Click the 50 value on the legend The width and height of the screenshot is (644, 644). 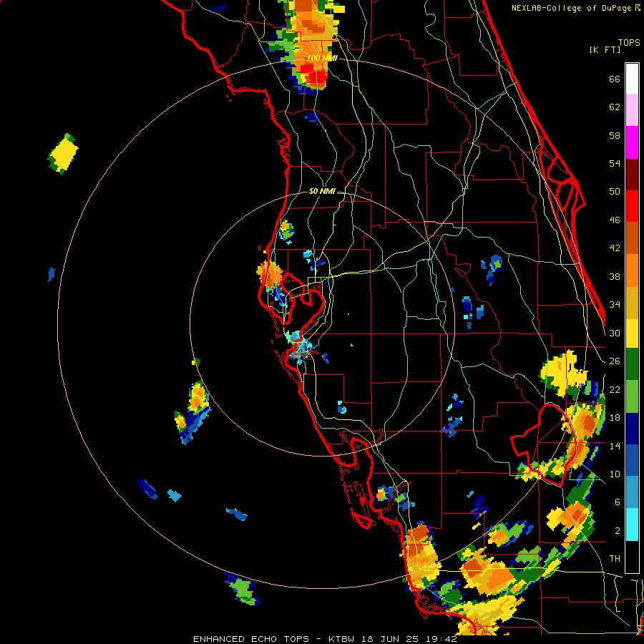[x=615, y=192]
